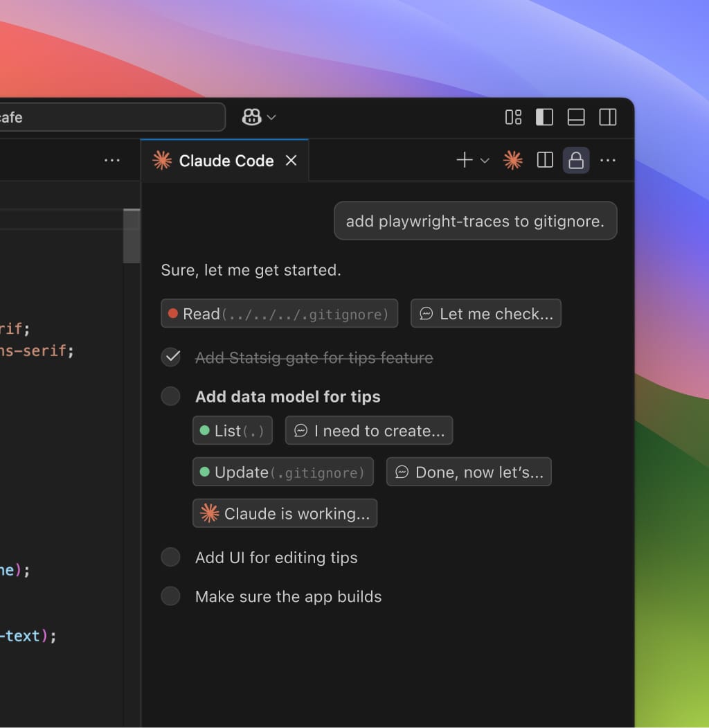Click the split editor icon
Viewport: 709px width, 728px height.
545,161
